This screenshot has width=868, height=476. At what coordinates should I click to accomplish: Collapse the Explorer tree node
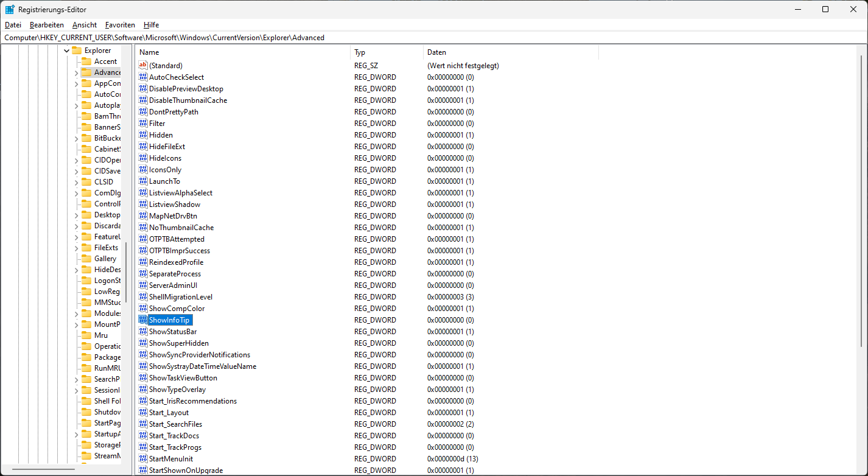pyautogui.click(x=66, y=51)
